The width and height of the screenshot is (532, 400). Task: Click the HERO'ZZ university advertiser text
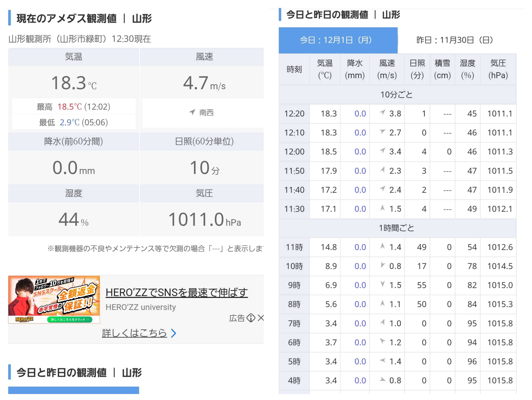tap(141, 307)
